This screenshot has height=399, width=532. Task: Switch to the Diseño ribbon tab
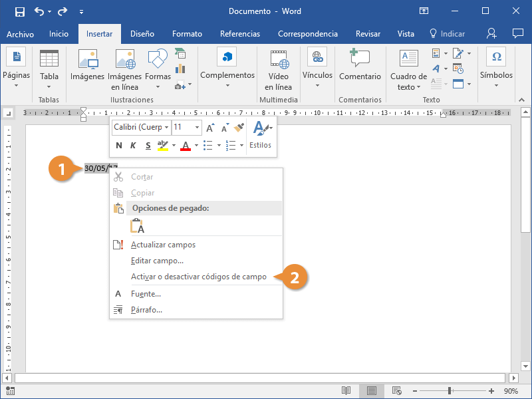pos(142,34)
